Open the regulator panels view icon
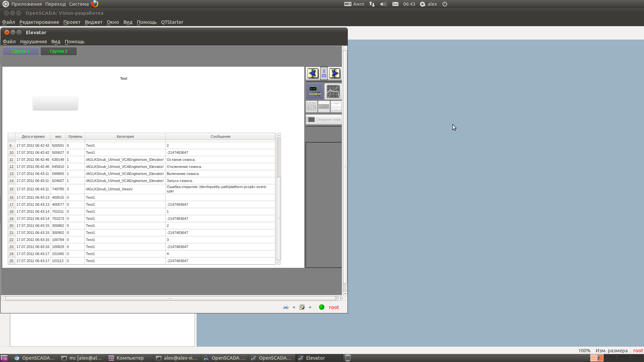This screenshot has height=362, width=644. (311, 107)
